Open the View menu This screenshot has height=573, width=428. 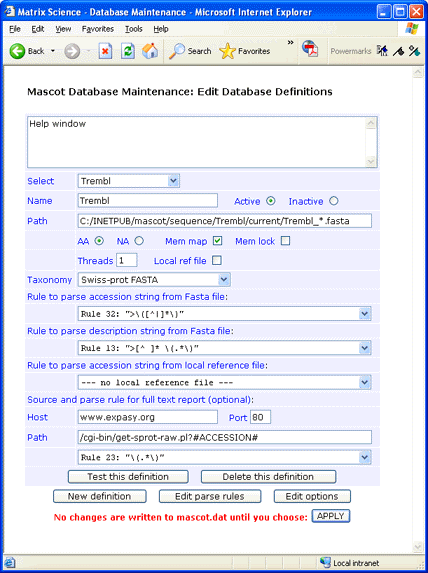coord(63,29)
